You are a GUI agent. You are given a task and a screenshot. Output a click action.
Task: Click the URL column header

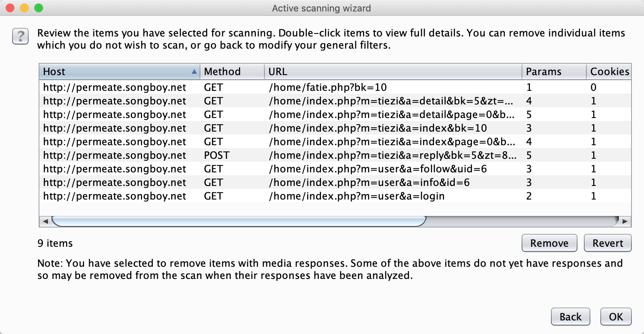pyautogui.click(x=393, y=72)
